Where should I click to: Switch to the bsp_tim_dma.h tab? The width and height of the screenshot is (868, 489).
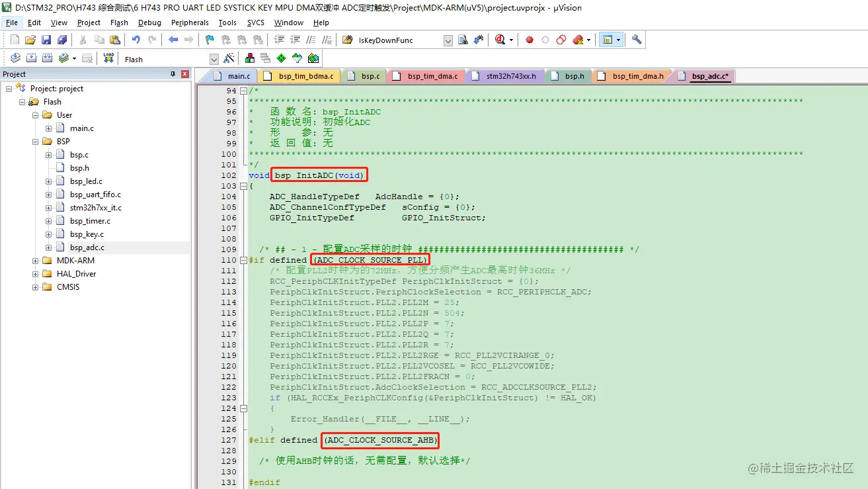631,76
